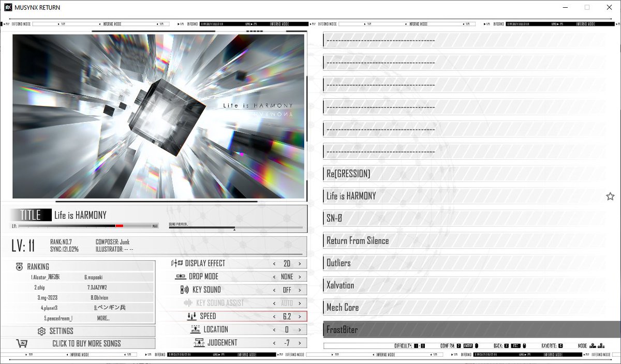621x364 pixels.
Task: Click ranking entry 9.ペンギン兵
Action: [x=110, y=308]
